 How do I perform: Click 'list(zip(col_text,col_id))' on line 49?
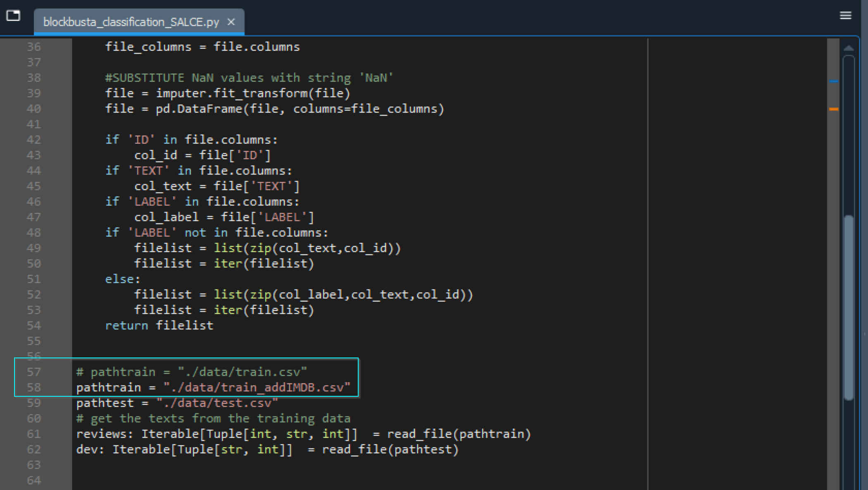[307, 248]
